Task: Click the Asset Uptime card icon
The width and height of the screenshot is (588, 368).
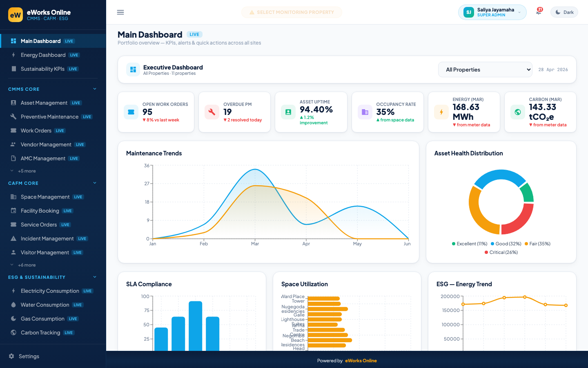Action: [x=288, y=112]
